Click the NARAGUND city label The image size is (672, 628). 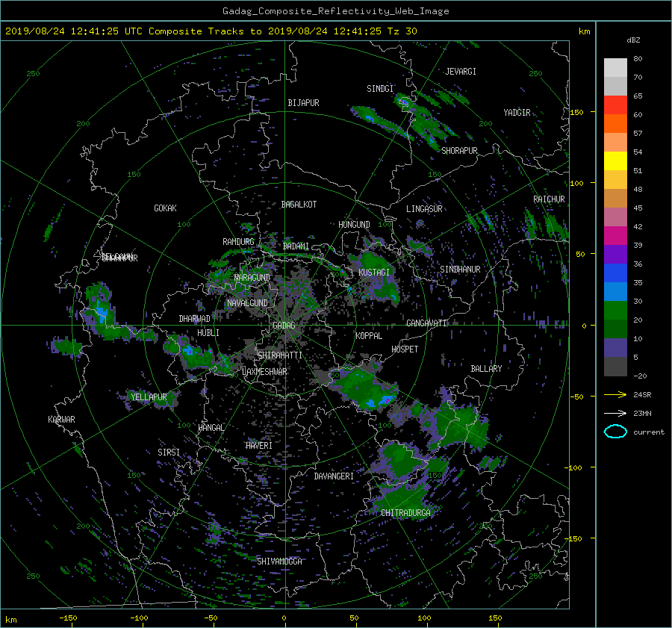pyautogui.click(x=252, y=278)
